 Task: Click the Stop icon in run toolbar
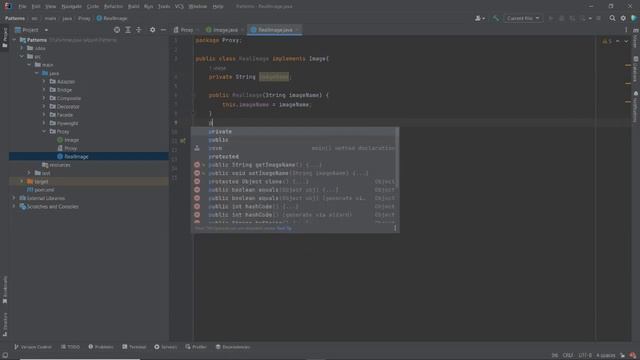(598, 18)
